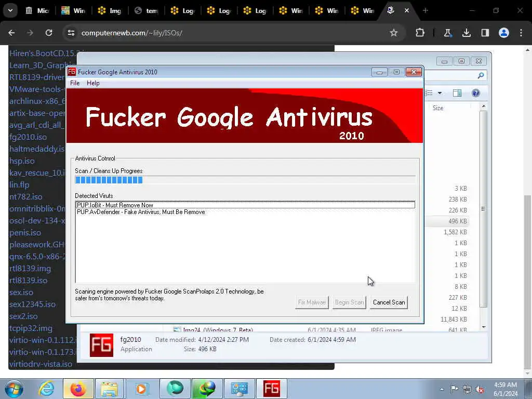
Task: Click the FG icon in the antivirus title bar
Action: click(72, 72)
